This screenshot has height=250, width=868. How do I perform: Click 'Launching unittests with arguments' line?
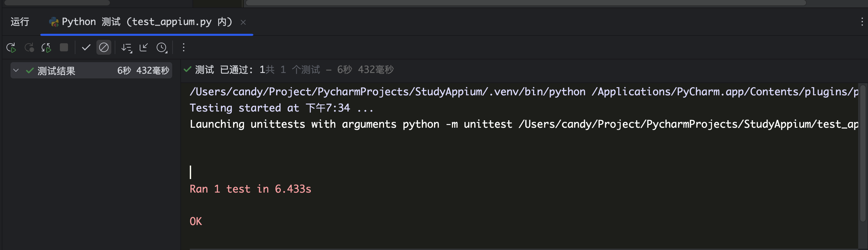pos(524,124)
